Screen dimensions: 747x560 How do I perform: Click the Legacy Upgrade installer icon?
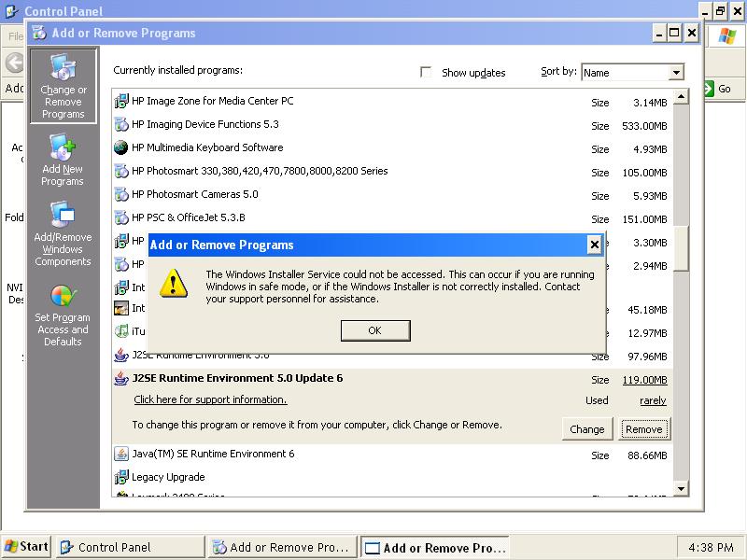(121, 477)
